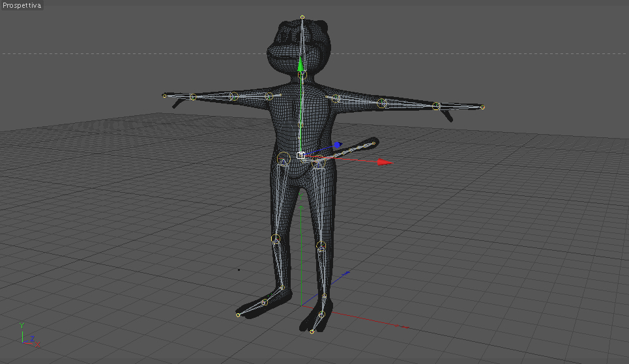Select the hip joint of the leg at viewport left
Image resolution: width=629 pixels, height=364 pixels.
(284, 158)
